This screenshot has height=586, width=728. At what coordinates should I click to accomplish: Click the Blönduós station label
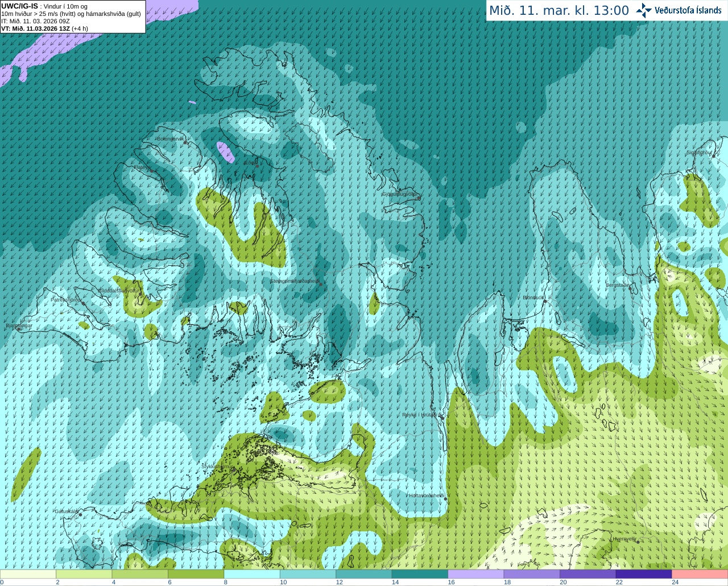click(533, 298)
